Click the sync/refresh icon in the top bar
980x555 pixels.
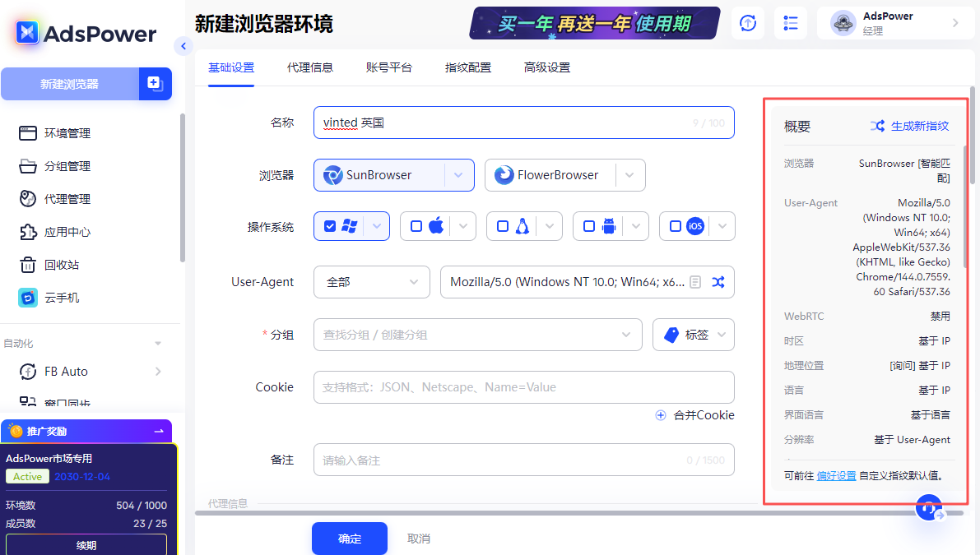747,23
